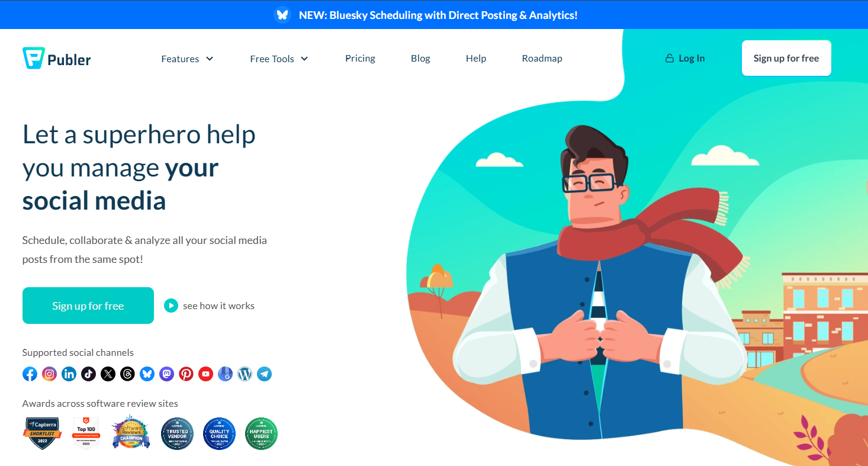Click the 'Awards across software review sites' label
The height and width of the screenshot is (466, 868).
click(100, 403)
